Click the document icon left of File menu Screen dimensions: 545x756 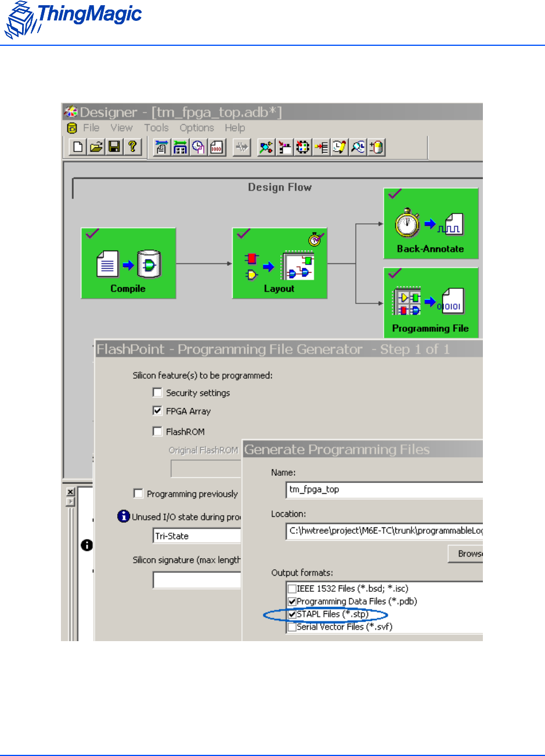coord(73,128)
